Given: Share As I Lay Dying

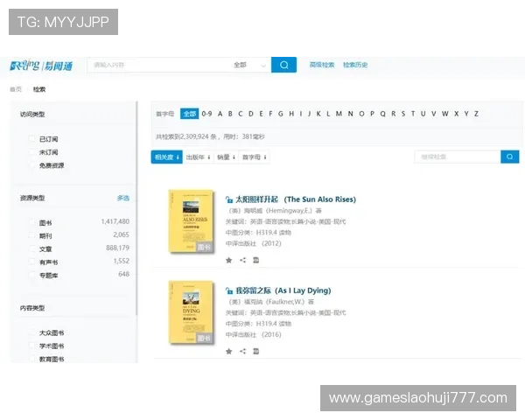Looking at the screenshot, I should pos(242,352).
